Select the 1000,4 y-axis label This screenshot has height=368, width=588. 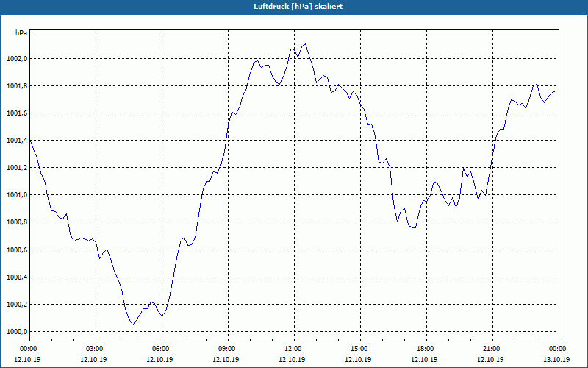17,277
